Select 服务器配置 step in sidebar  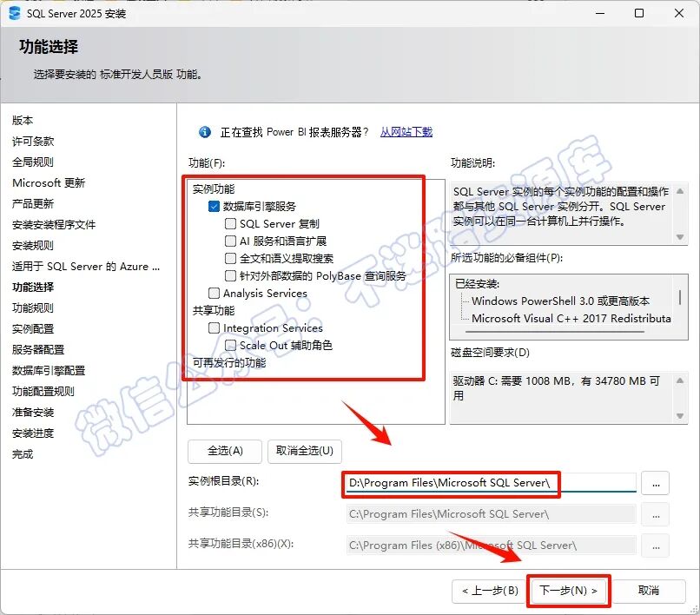coord(38,350)
